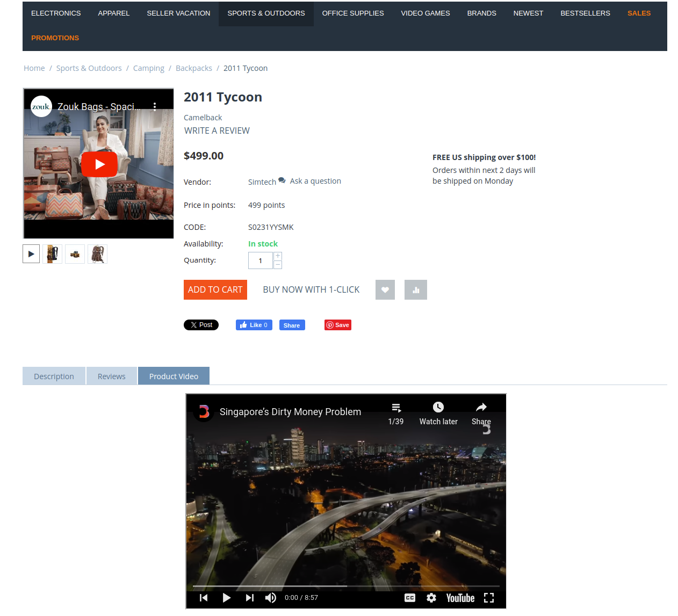Click the Facebook Like button
678x616 pixels.
click(254, 325)
